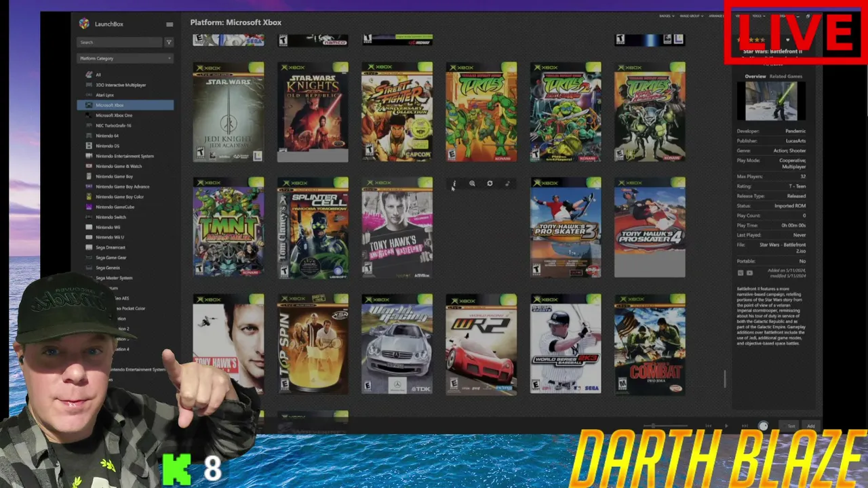Click the Nintendo Entertainment System platform icon
The width and height of the screenshot is (868, 488).
tap(89, 156)
